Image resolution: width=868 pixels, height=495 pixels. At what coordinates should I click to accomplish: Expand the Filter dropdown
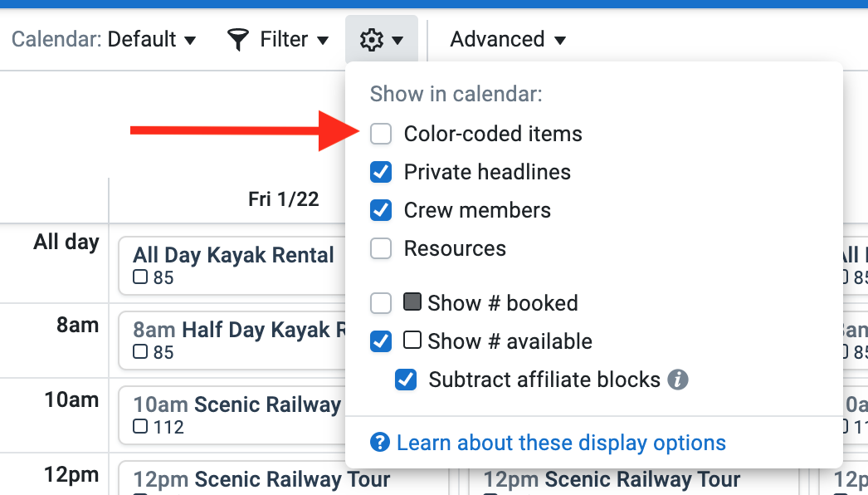tap(278, 39)
